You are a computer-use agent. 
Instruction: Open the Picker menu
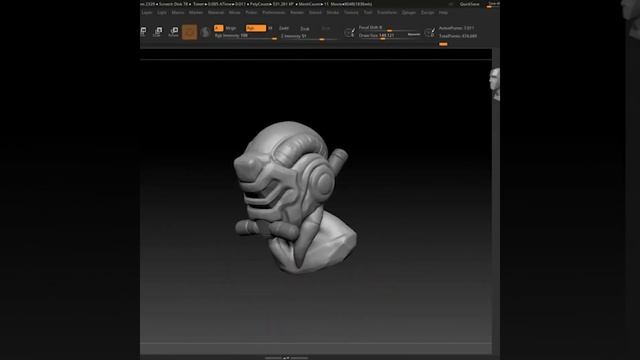tap(251, 13)
